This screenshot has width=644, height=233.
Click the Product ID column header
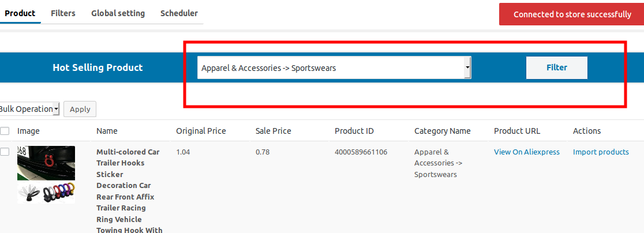(x=354, y=131)
